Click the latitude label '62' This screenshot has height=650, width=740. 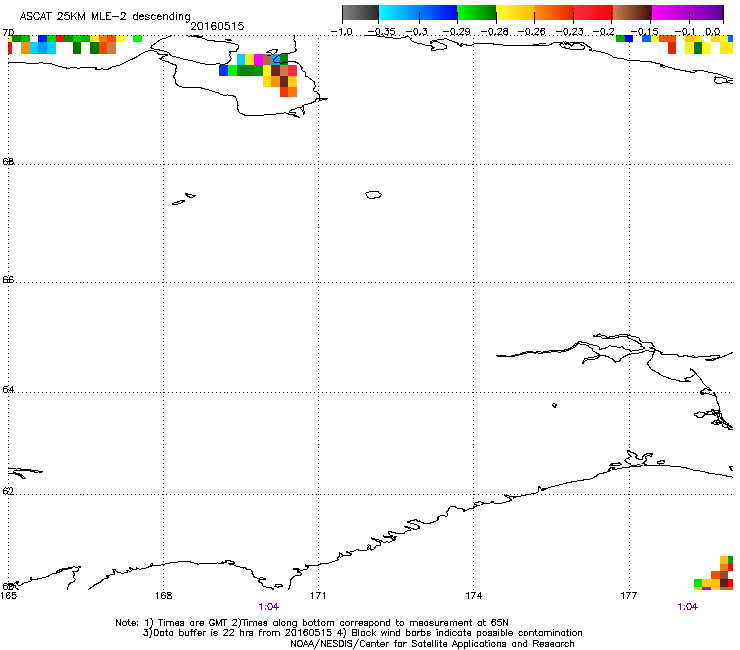8,491
